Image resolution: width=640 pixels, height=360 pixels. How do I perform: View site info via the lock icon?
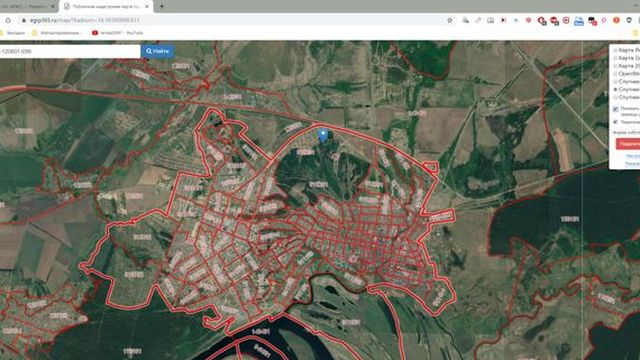pyautogui.click(x=24, y=20)
